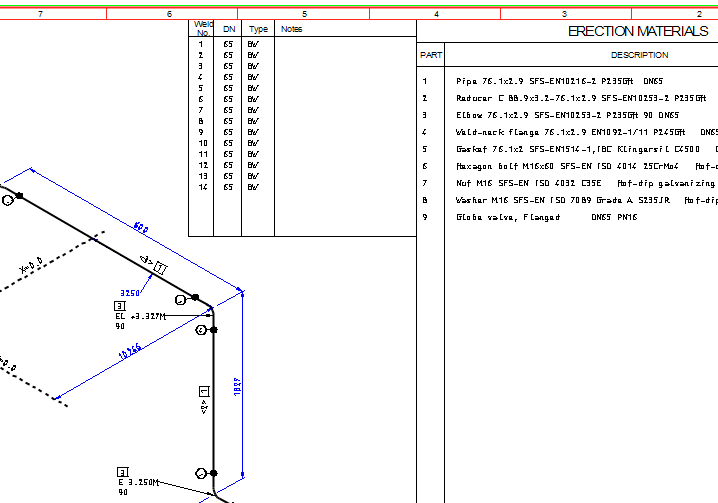
Task: Select the part 1 tag beside the 3250 label
Action: (160, 266)
